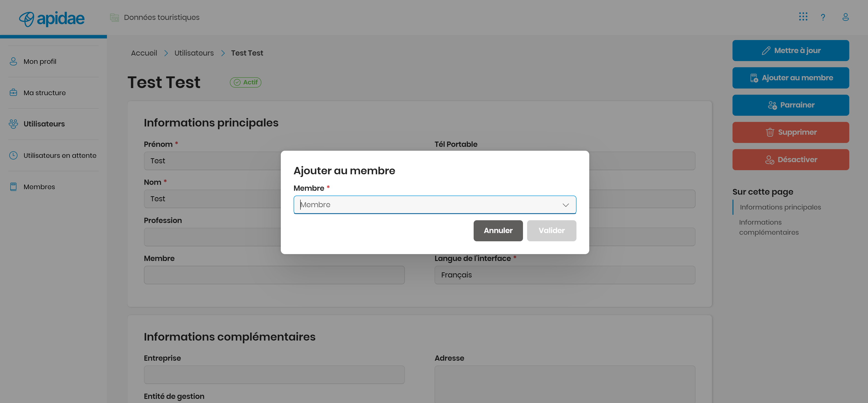Click the Entreprise input field
Screen dimensions: 868x403
tap(274, 375)
